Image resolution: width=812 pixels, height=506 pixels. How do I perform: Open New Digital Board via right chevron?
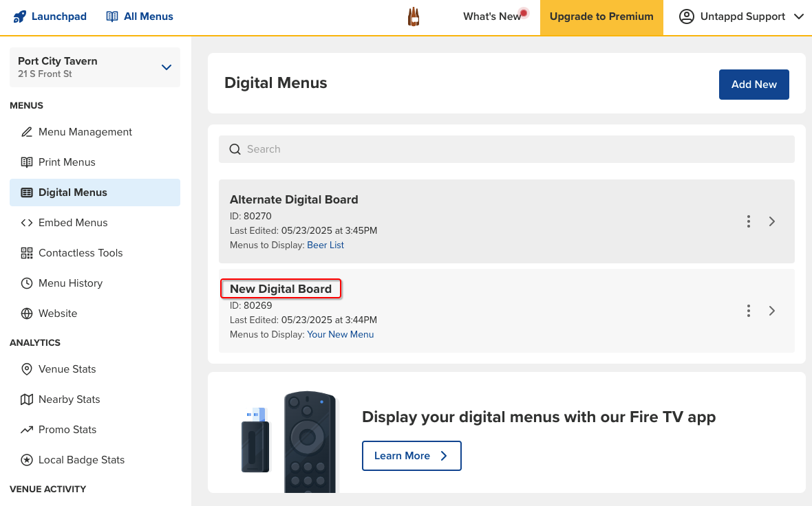[771, 311]
